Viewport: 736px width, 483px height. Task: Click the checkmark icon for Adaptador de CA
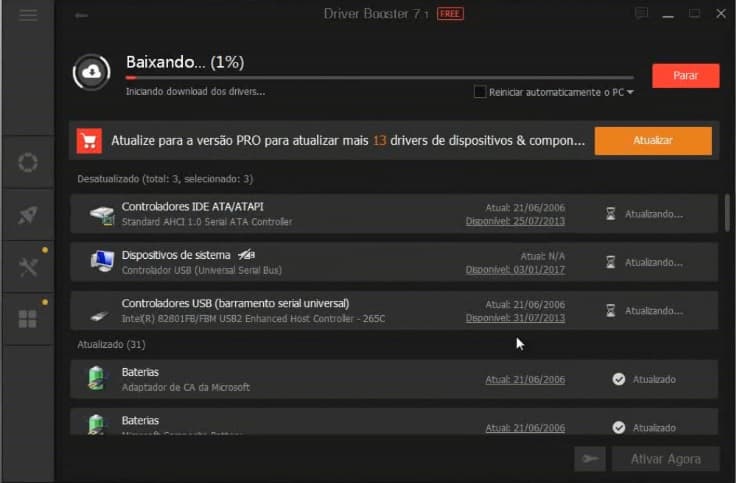[x=619, y=379]
